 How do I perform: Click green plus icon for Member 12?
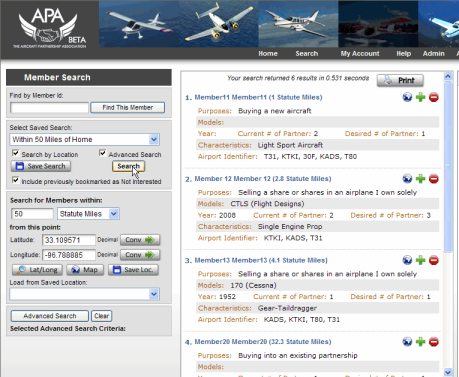(420, 179)
